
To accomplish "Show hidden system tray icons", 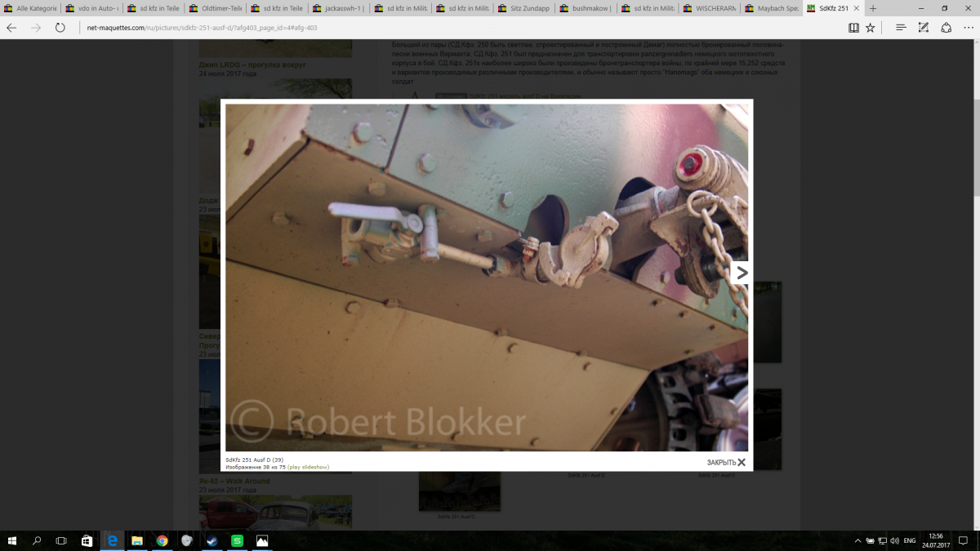I will tap(857, 540).
